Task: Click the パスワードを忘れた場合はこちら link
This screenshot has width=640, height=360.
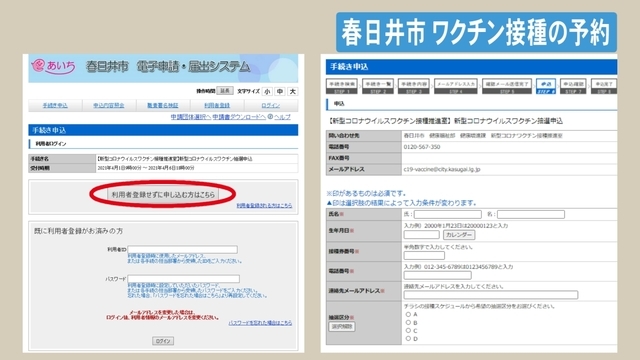Action: (260, 322)
